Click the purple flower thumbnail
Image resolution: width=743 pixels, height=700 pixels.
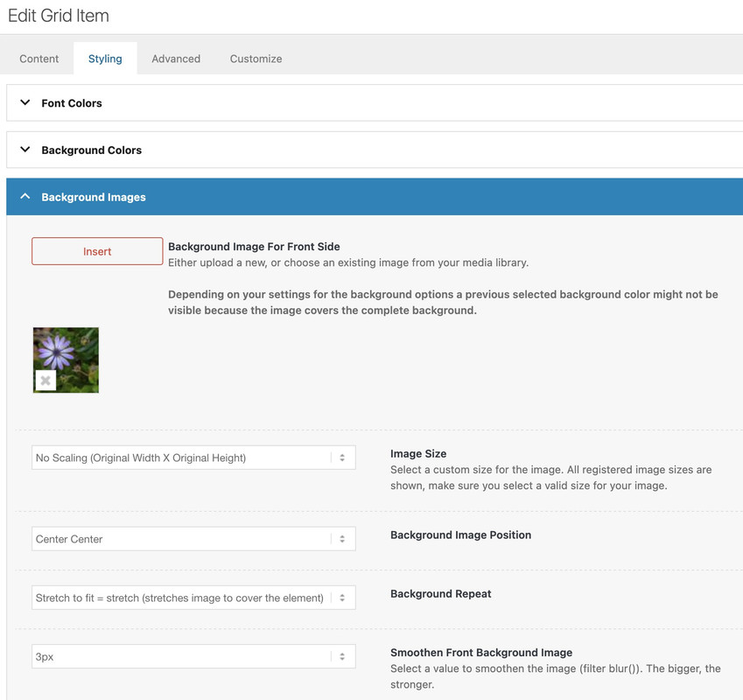tap(66, 360)
